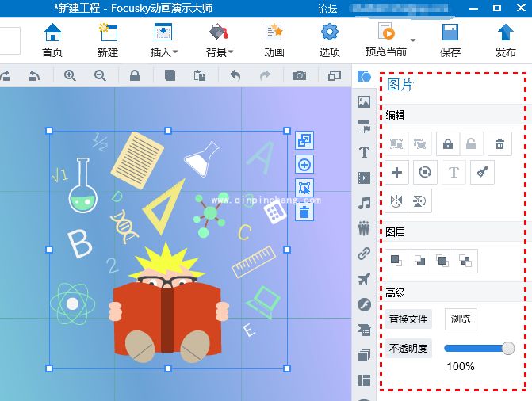532x401 pixels.
Task: Expand the 插入 (Insert) dropdown
Action: [163, 40]
